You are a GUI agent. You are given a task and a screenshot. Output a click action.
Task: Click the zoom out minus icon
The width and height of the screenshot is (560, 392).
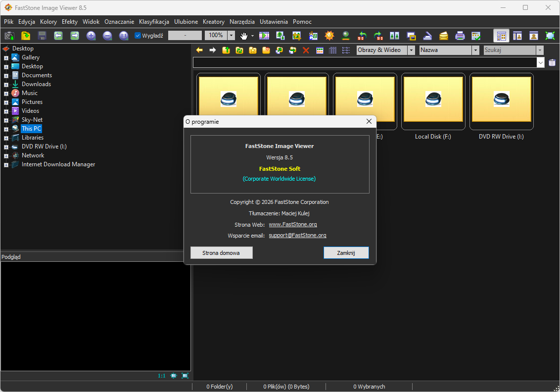(107, 36)
